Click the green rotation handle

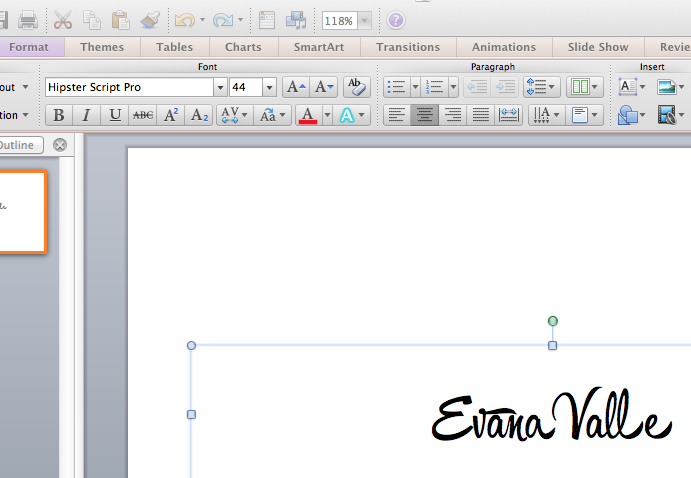point(553,321)
